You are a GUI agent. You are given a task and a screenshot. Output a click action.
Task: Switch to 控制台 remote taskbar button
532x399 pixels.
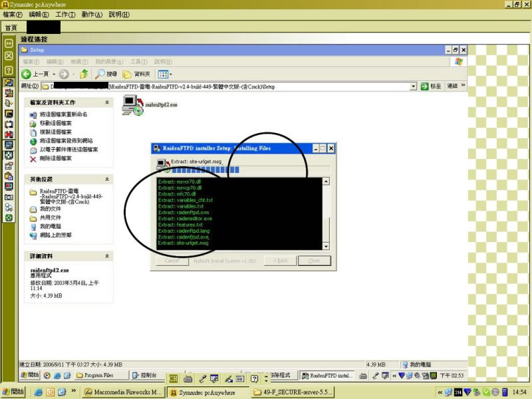[148, 375]
